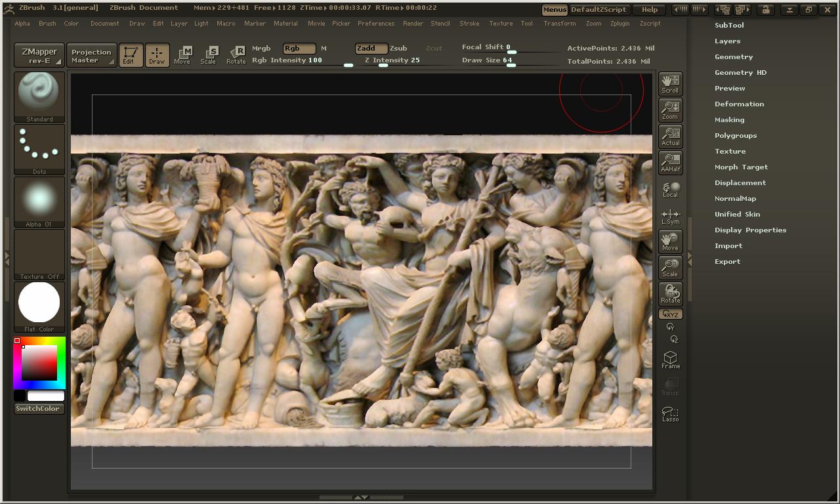Click the ZMapper rev-E button
Screen dimensions: 840x504
(39, 55)
